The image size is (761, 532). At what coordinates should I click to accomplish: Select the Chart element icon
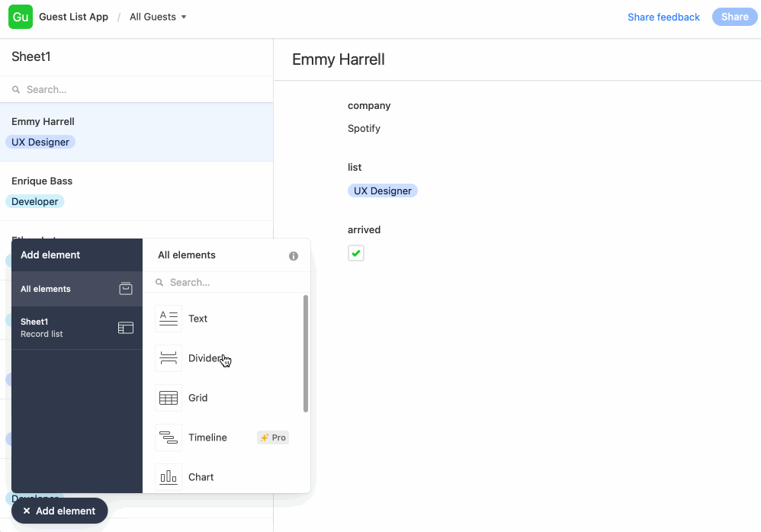(x=169, y=476)
